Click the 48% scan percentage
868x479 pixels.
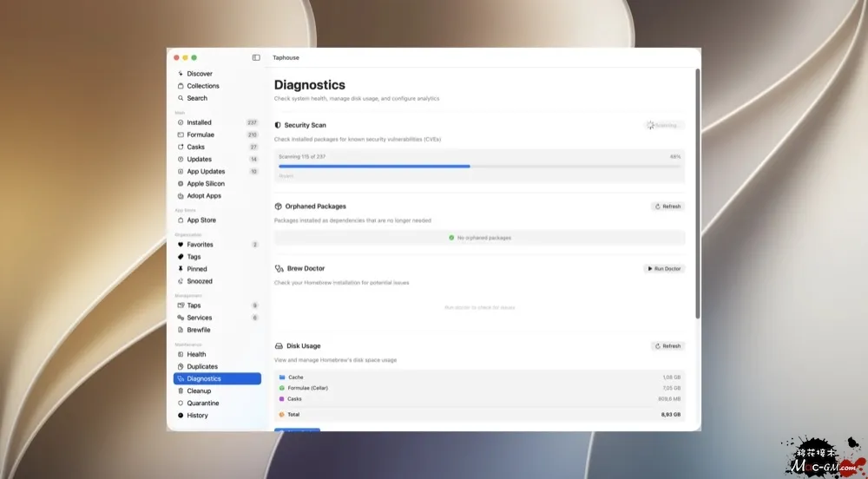pyautogui.click(x=674, y=156)
